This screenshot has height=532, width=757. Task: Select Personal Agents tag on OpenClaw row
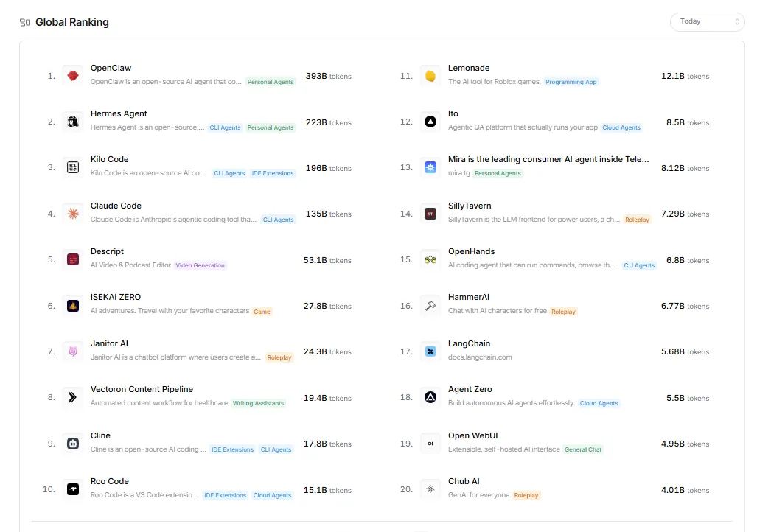[x=271, y=82]
